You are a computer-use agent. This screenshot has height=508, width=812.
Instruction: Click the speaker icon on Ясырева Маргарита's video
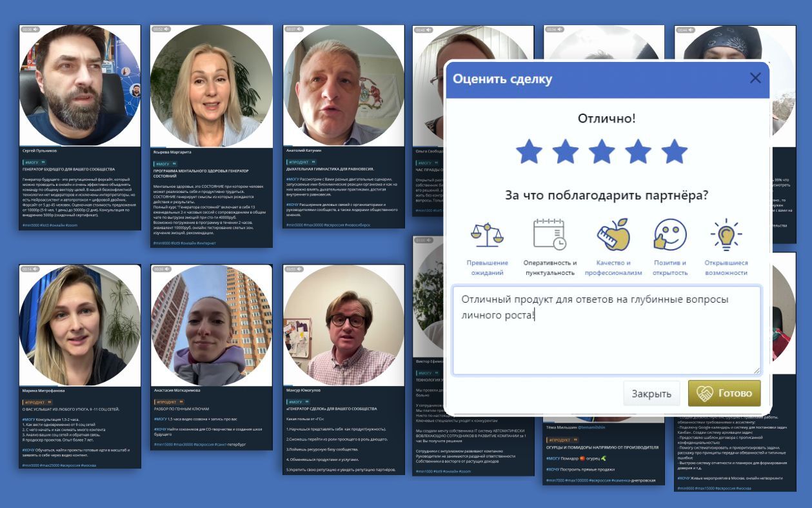[x=166, y=30]
